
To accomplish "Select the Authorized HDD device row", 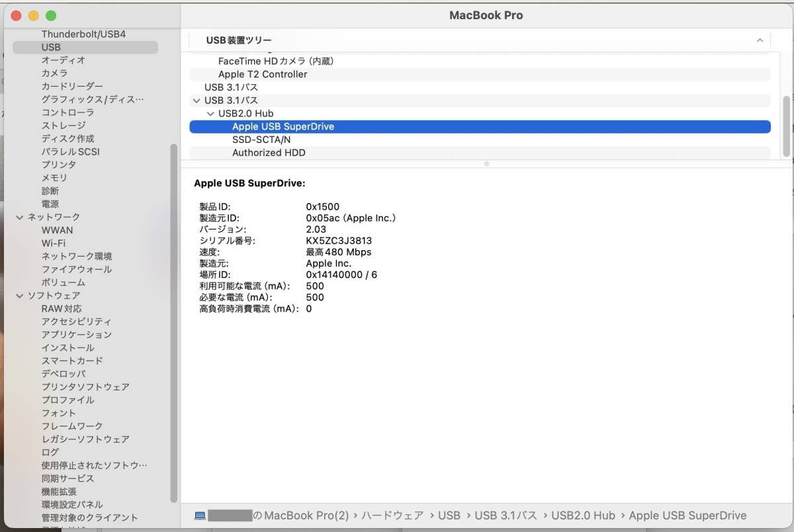I will pyautogui.click(x=480, y=153).
